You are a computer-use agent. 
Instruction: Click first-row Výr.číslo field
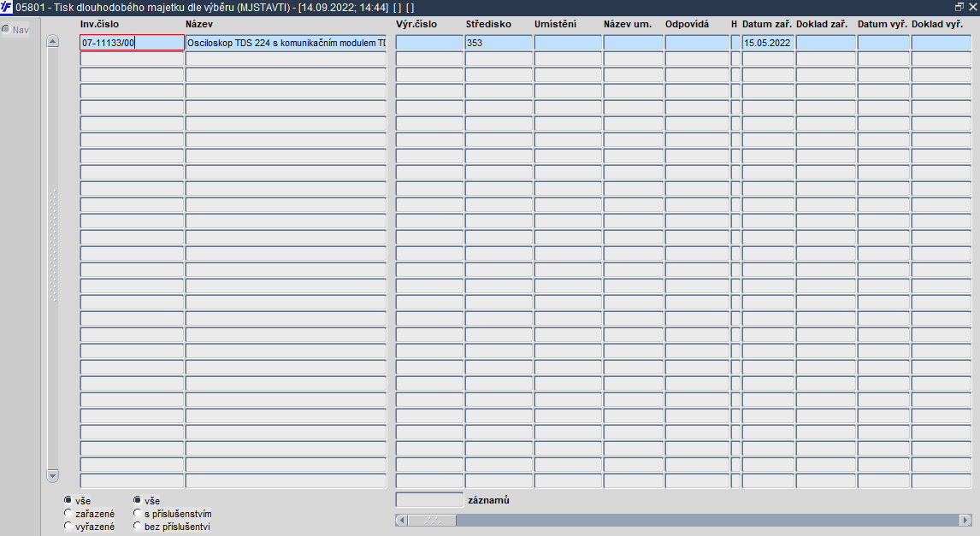pos(429,43)
